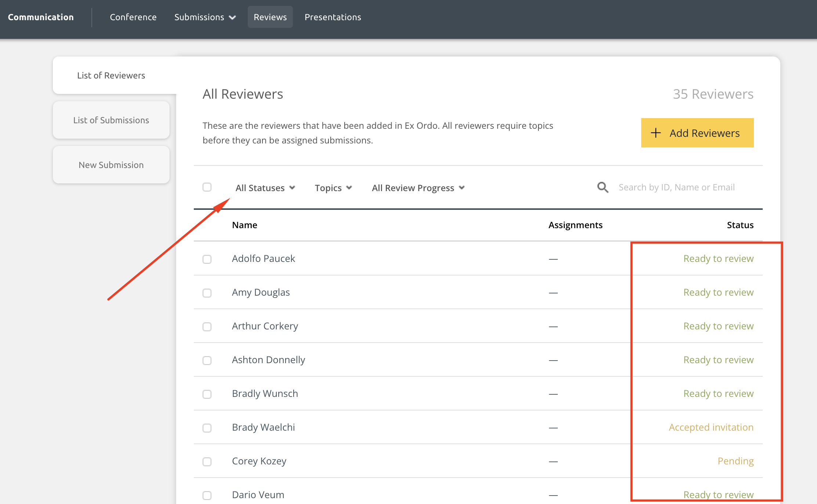Check the Corey Kozey checkbox
This screenshot has width=817, height=504.
(x=207, y=462)
